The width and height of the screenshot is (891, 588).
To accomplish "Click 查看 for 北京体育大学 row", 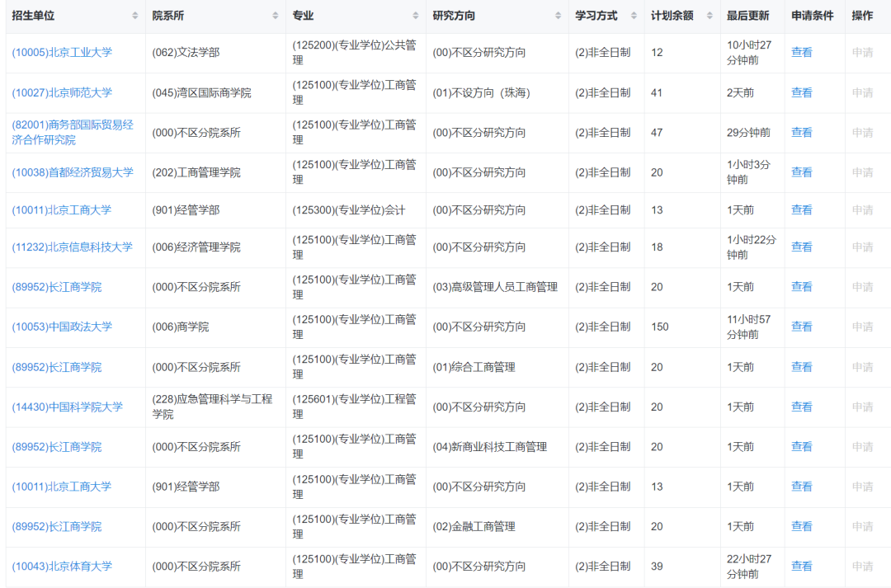I will [x=802, y=567].
